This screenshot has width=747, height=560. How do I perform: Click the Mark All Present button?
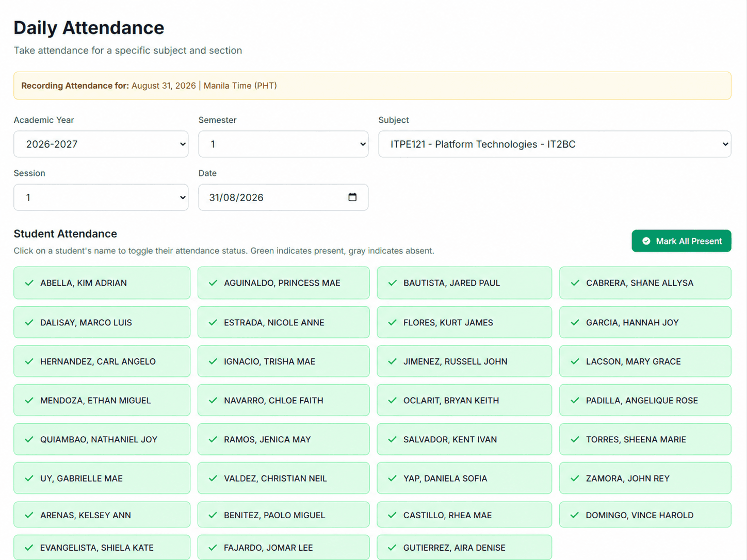(681, 241)
